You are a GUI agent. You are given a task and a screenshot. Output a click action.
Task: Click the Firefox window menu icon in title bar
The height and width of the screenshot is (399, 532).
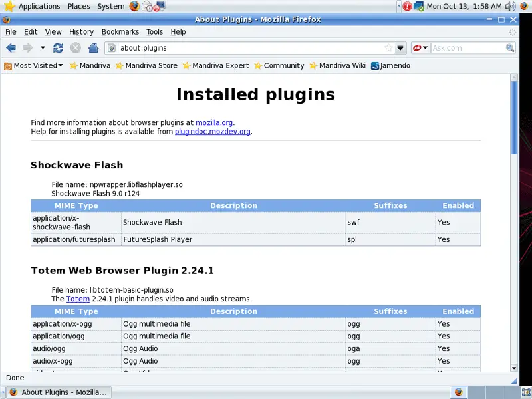pyautogui.click(x=6, y=19)
